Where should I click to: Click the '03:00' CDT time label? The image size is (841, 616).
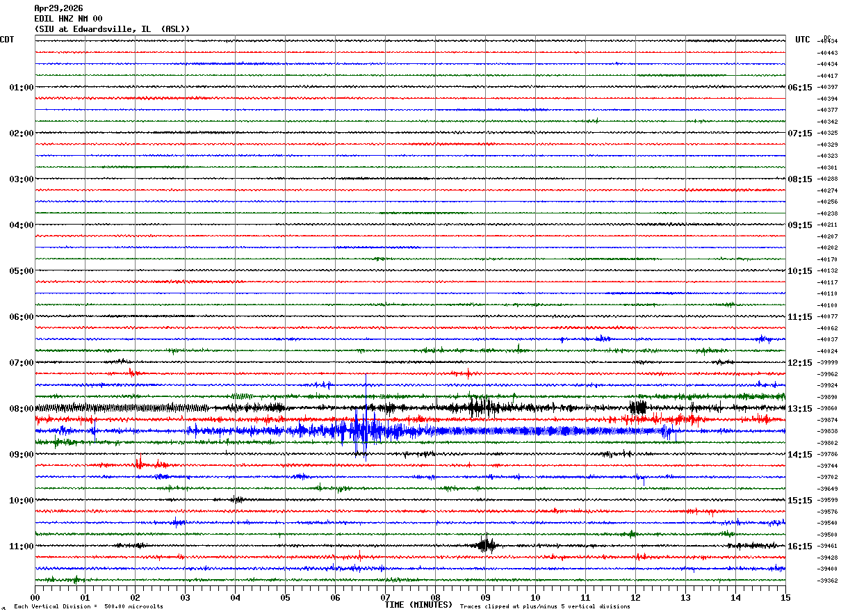coord(22,179)
